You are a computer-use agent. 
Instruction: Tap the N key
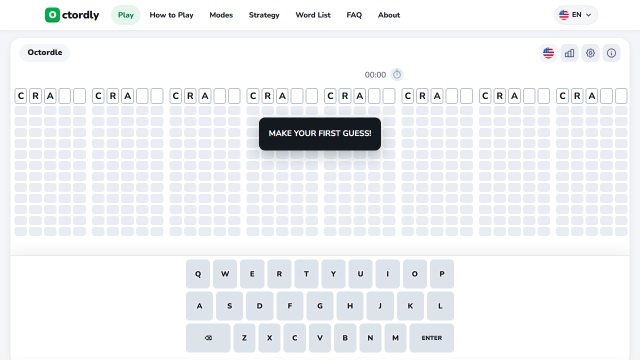tap(370, 338)
